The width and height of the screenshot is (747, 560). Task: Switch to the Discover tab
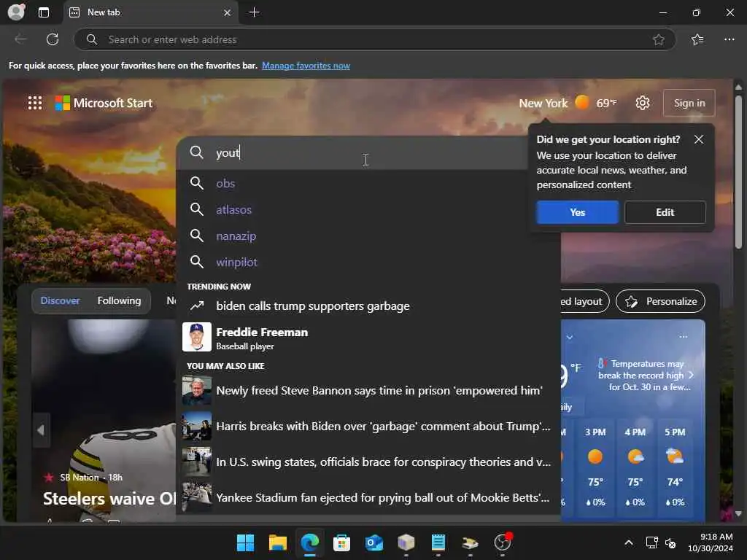pyautogui.click(x=60, y=300)
